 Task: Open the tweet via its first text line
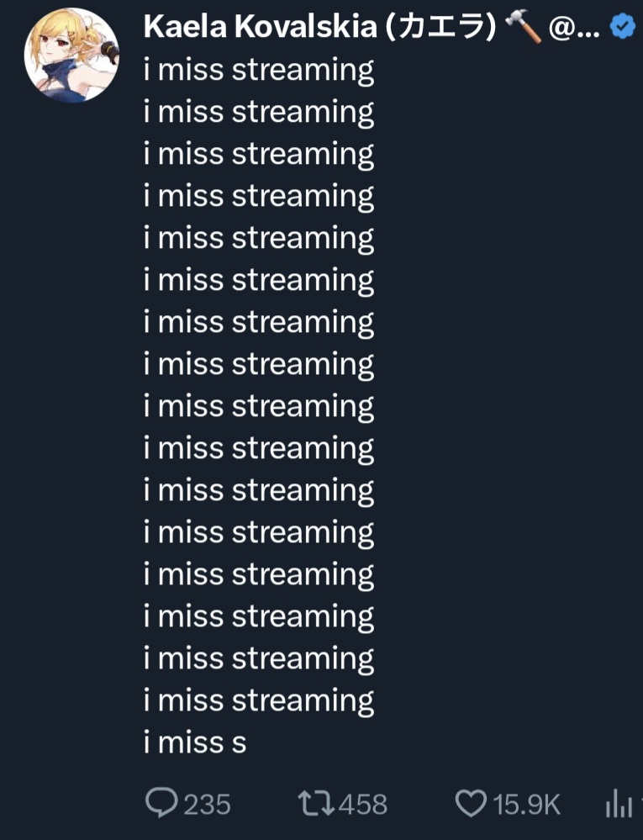pos(259,70)
